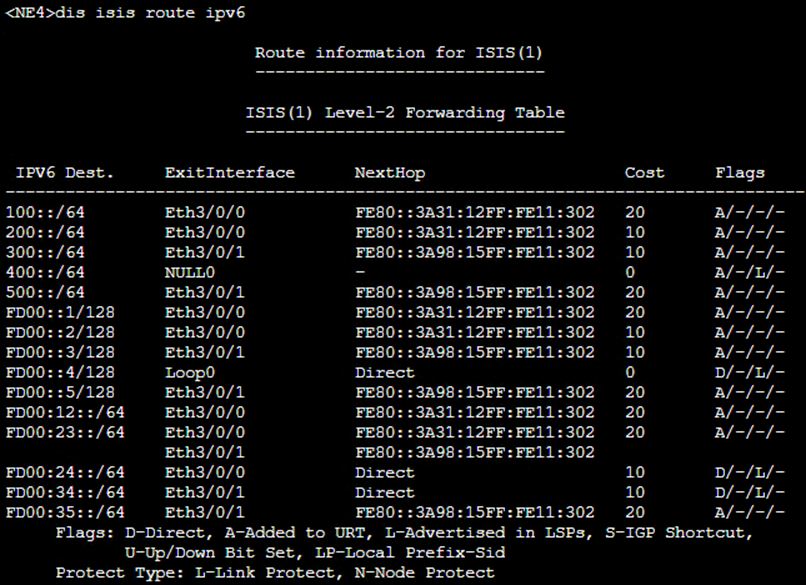The image size is (806, 585).
Task: Click the column header 'ExitInterface'
Action: tap(229, 172)
